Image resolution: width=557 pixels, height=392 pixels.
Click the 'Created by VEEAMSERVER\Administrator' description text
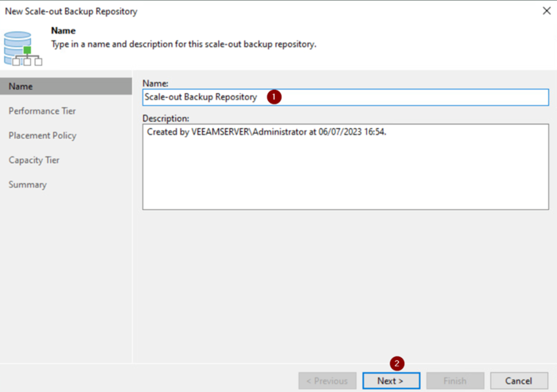[x=267, y=132]
